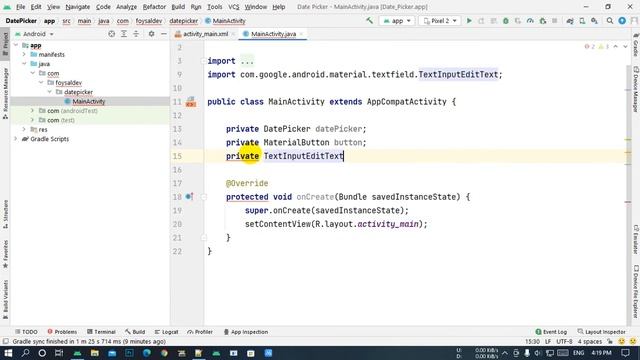Close the MainActivity.java tab
This screenshot has width=640, height=360.
click(301, 34)
